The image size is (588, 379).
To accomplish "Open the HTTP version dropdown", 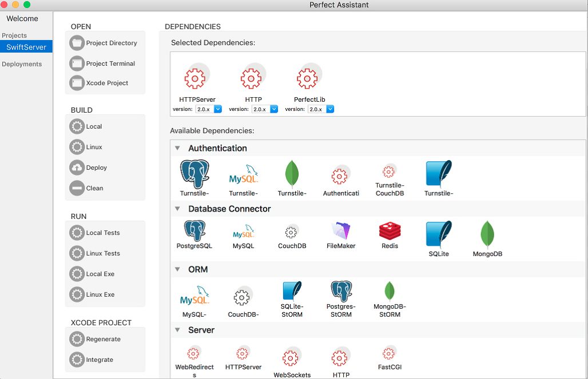I will click(x=274, y=109).
